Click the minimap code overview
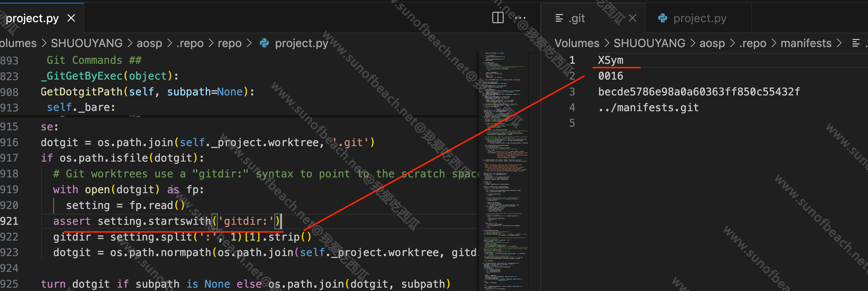 click(504, 168)
